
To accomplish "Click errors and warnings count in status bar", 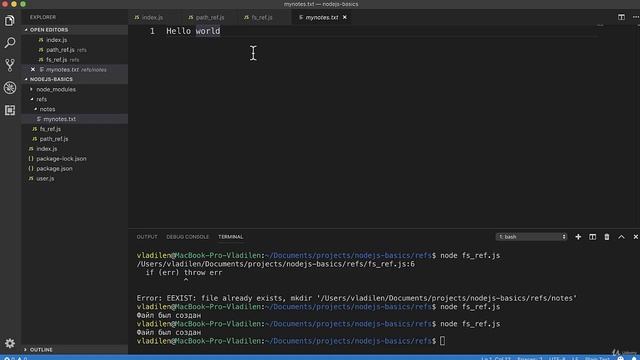I will 16,358.
